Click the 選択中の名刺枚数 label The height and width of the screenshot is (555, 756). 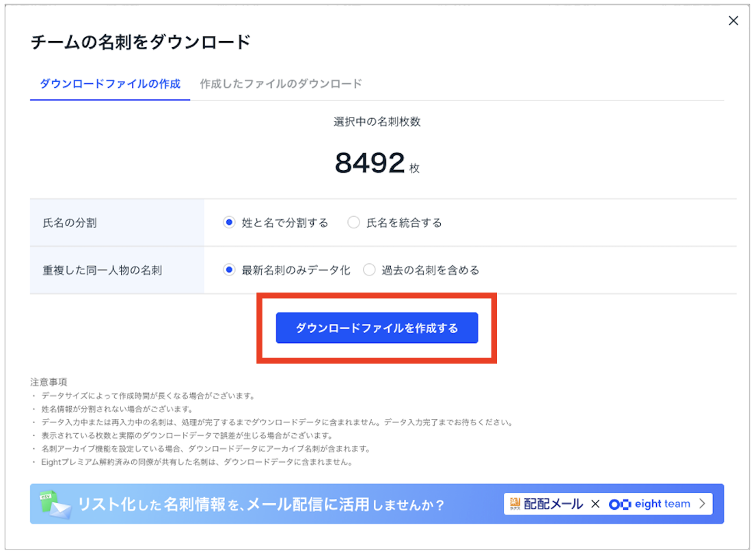[377, 122]
